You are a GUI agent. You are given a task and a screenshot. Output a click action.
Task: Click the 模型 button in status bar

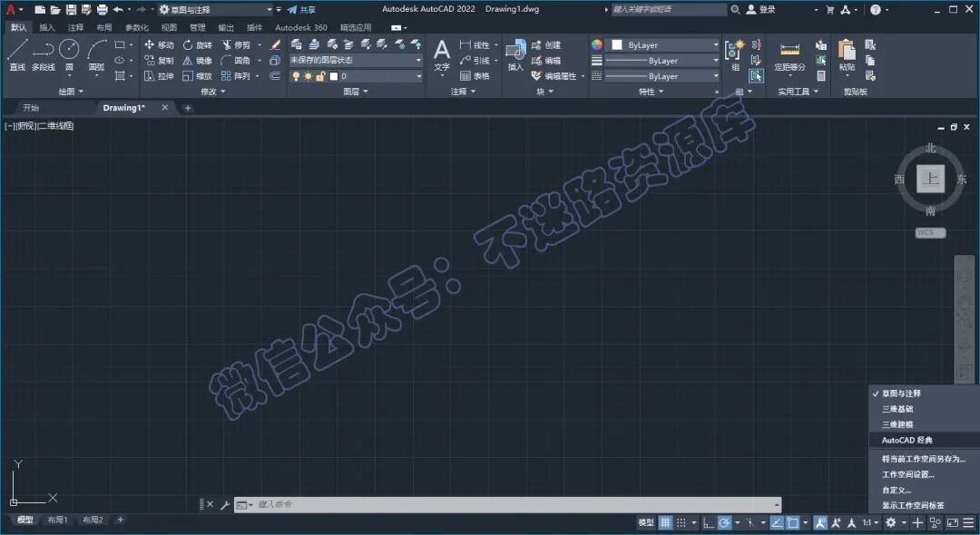tap(646, 522)
